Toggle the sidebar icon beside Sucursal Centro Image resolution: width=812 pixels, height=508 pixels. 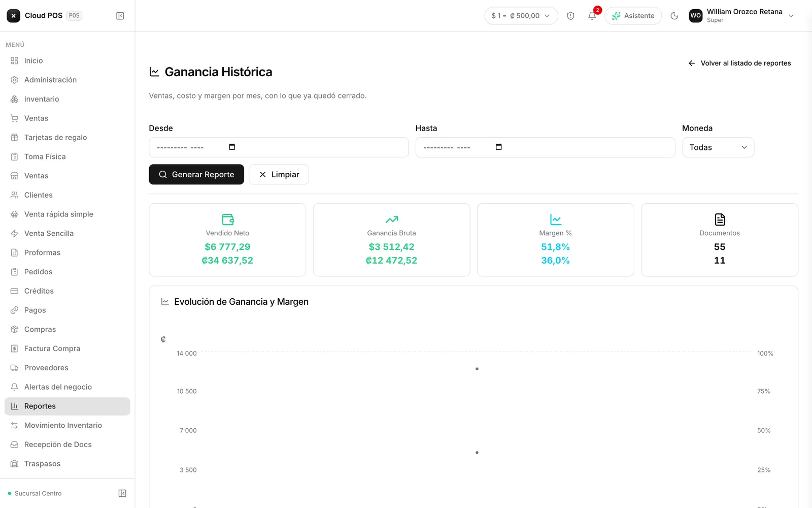point(122,493)
